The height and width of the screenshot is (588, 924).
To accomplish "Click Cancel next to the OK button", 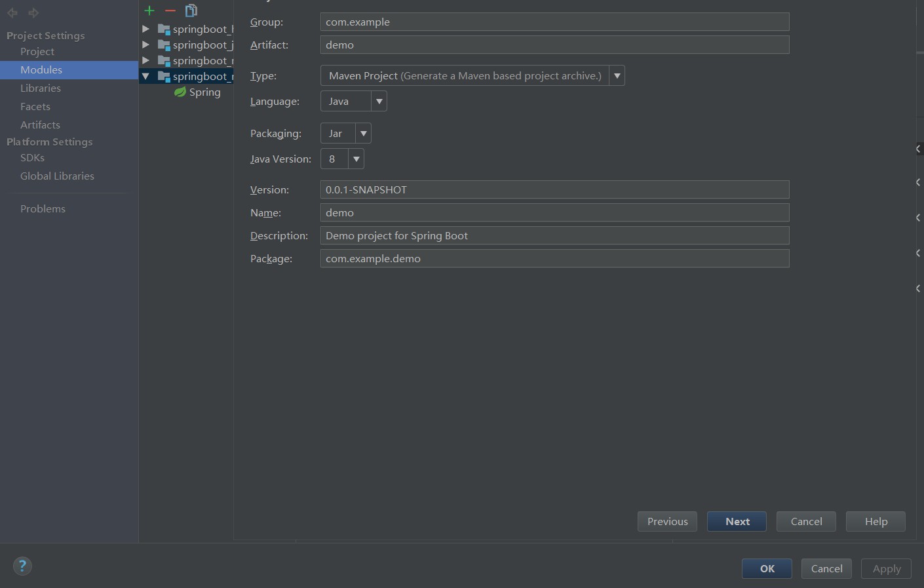I will [x=826, y=569].
